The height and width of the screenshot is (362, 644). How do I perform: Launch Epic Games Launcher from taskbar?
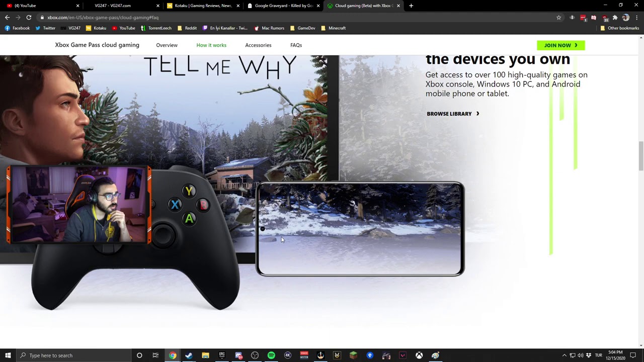tap(222, 355)
